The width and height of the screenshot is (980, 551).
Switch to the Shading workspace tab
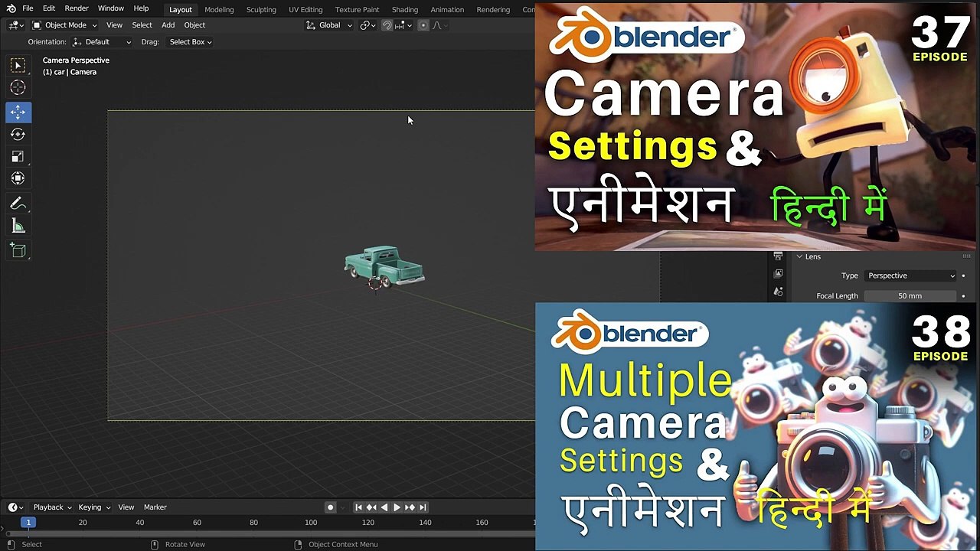click(405, 10)
